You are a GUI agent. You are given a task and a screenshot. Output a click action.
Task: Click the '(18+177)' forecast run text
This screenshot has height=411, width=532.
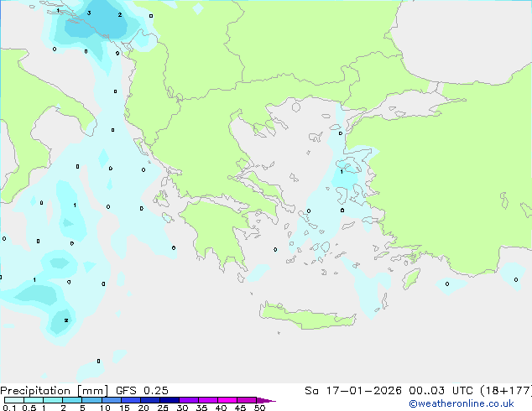pos(506,391)
